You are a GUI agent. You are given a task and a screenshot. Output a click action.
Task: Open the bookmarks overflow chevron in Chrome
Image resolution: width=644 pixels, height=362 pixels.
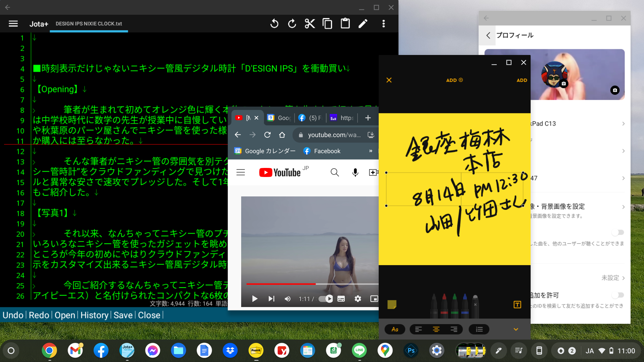371,151
